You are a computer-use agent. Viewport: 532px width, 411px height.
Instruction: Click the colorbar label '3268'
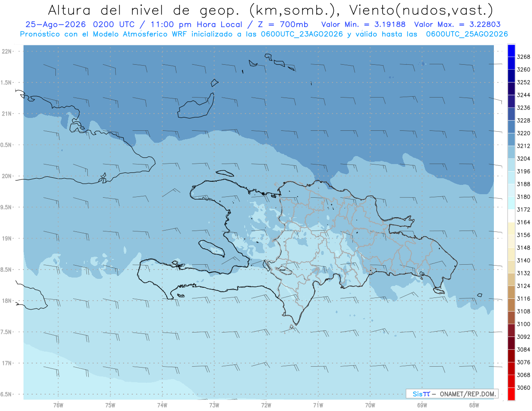[x=524, y=57]
